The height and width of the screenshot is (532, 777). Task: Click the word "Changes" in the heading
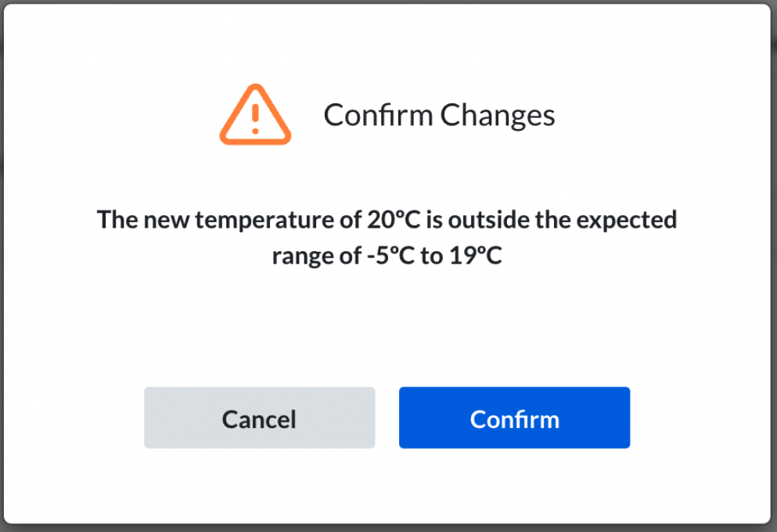[x=497, y=115]
